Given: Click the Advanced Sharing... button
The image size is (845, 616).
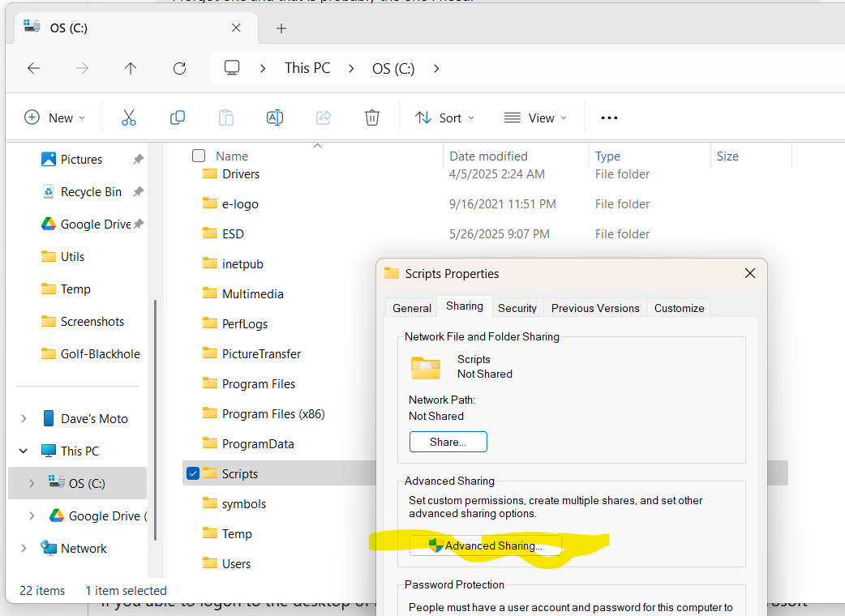Looking at the screenshot, I should pos(486,545).
